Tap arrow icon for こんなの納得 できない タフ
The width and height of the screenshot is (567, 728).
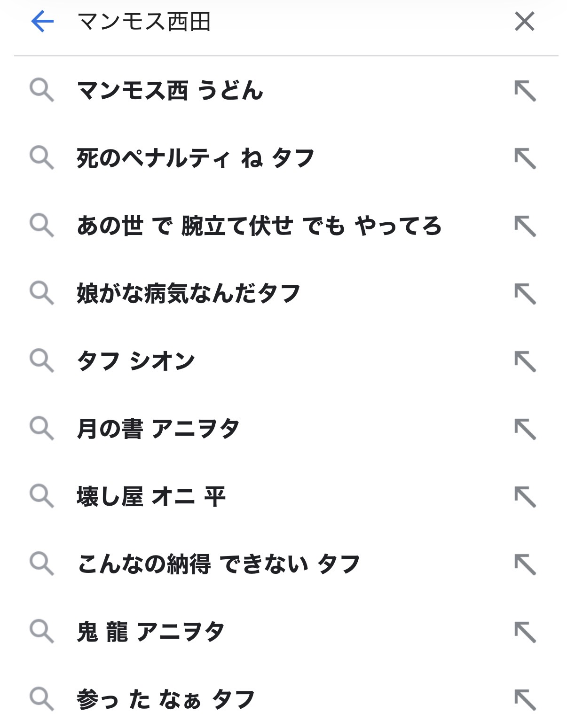tap(525, 564)
